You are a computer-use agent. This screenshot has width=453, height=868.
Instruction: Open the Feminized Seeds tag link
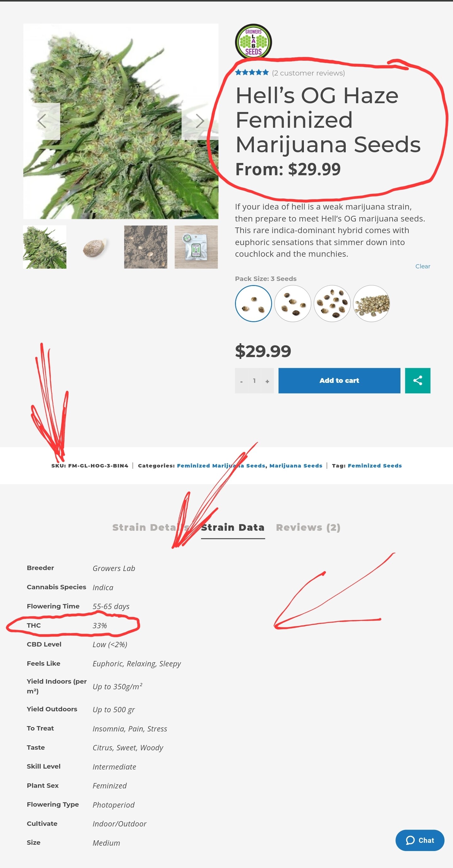(374, 465)
